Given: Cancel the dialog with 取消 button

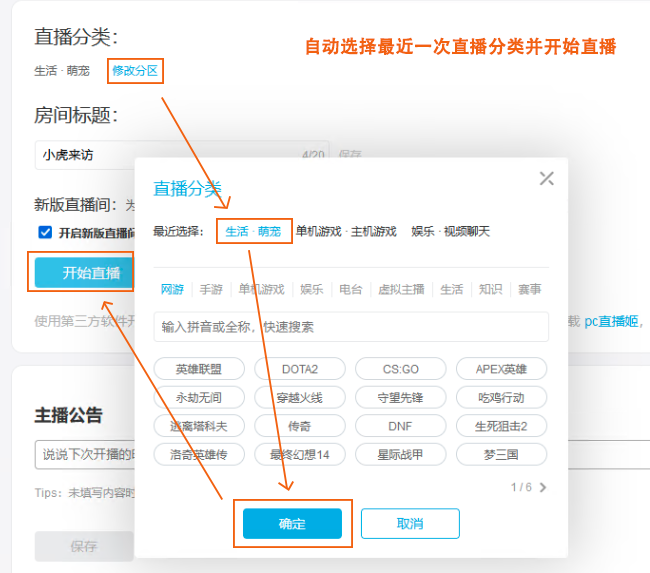Looking at the screenshot, I should tap(410, 524).
